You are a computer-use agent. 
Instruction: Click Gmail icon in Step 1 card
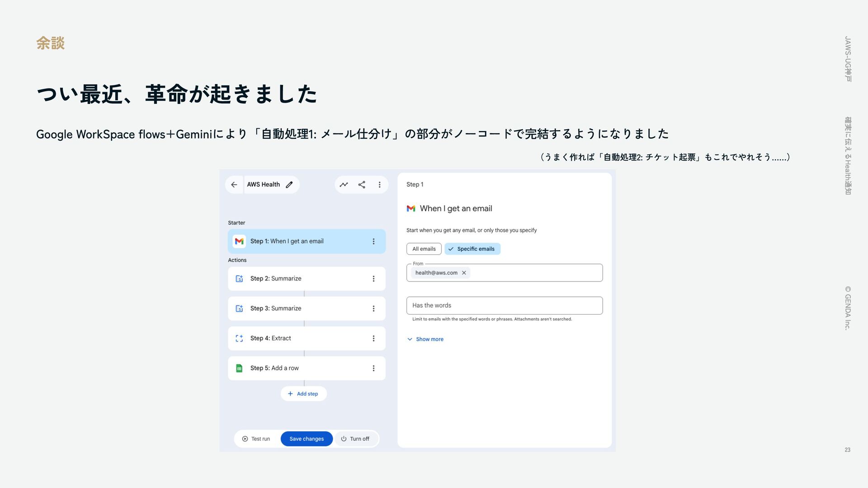239,241
